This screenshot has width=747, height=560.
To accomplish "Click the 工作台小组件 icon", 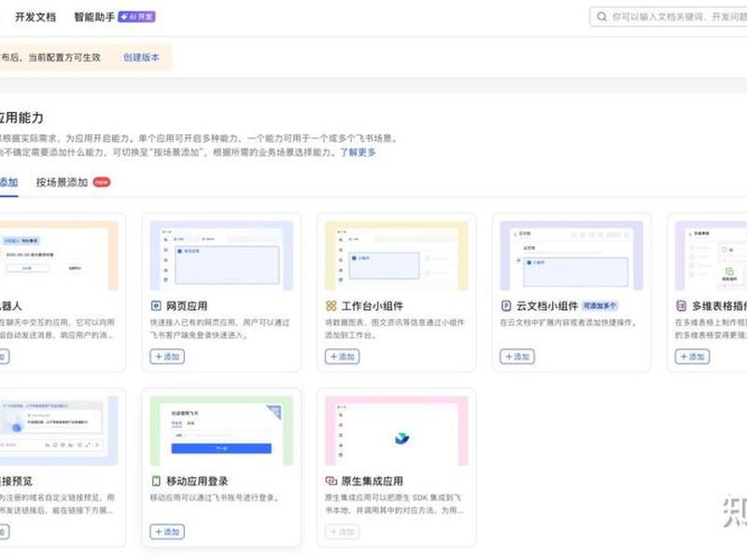I will 331,306.
